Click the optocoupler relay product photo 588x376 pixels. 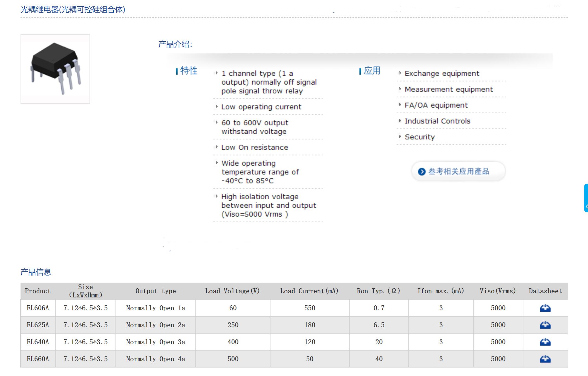click(x=55, y=69)
